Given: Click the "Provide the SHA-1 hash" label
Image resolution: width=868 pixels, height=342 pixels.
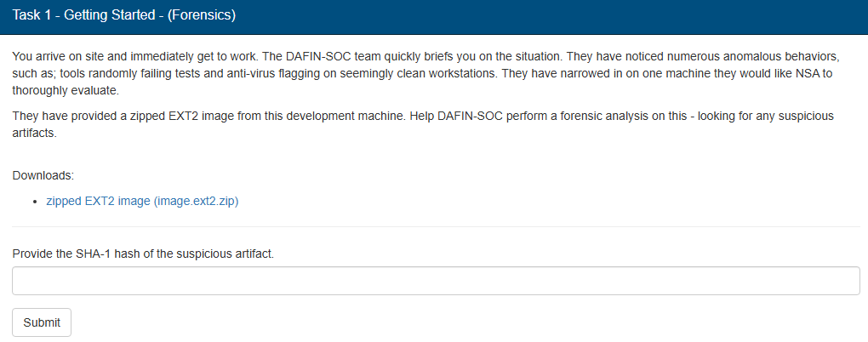Looking at the screenshot, I should [143, 254].
